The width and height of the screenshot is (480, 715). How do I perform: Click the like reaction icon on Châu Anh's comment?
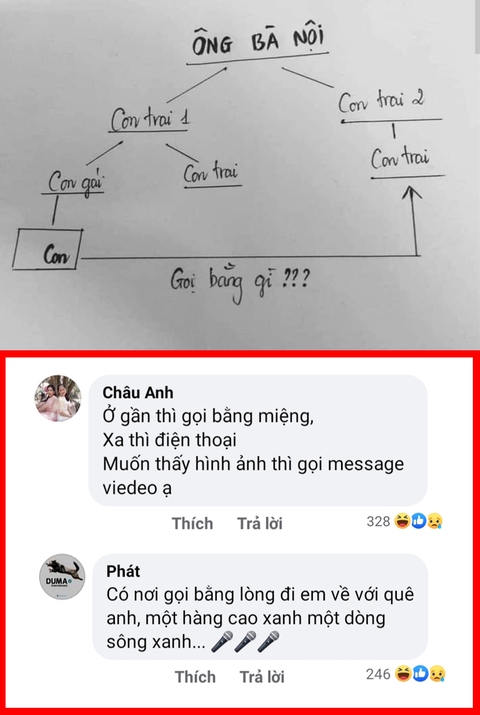click(x=418, y=521)
